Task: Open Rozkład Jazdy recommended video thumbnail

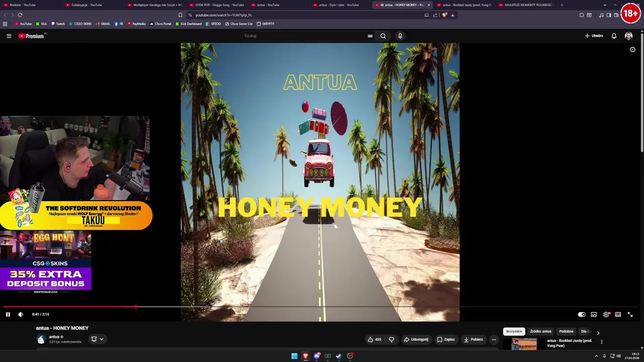Action: (x=524, y=344)
